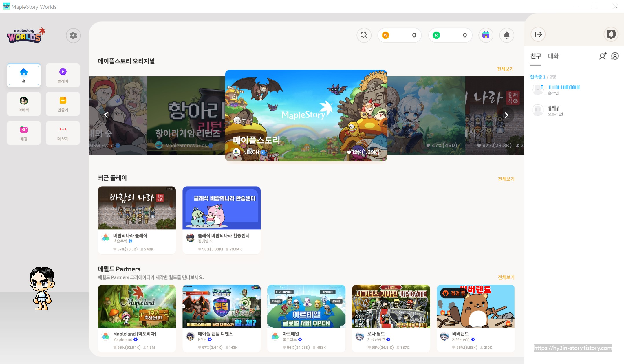Open the 바람의나라 클래식 game thumbnail
The width and height of the screenshot is (624, 364).
coord(137,208)
